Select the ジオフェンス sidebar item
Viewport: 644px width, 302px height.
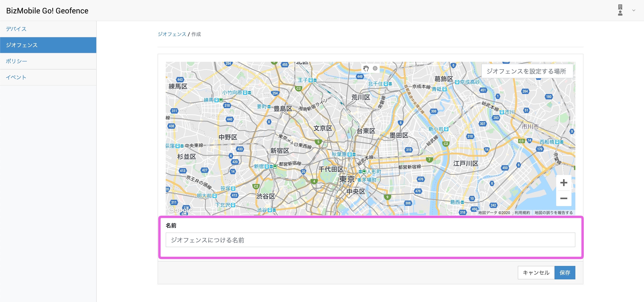click(x=22, y=45)
